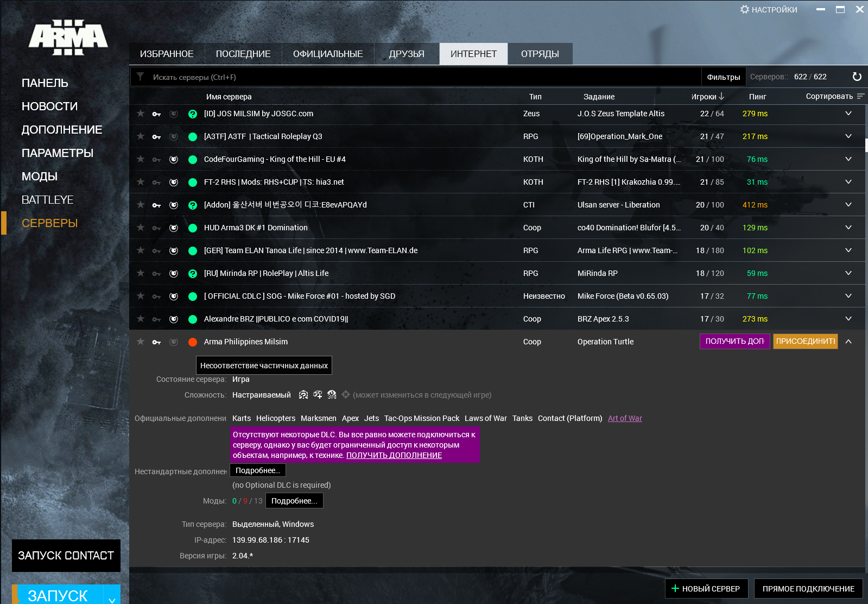Toggle star on Mirinda RP server

[141, 273]
